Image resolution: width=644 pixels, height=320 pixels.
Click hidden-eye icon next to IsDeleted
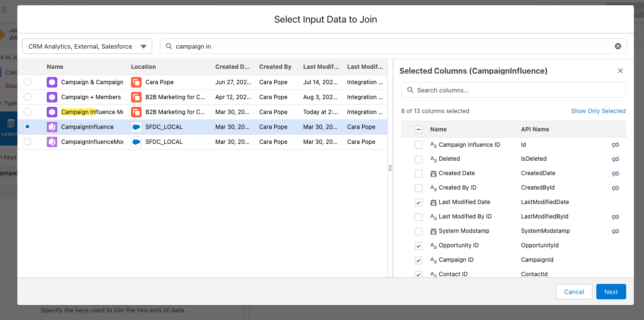click(615, 159)
